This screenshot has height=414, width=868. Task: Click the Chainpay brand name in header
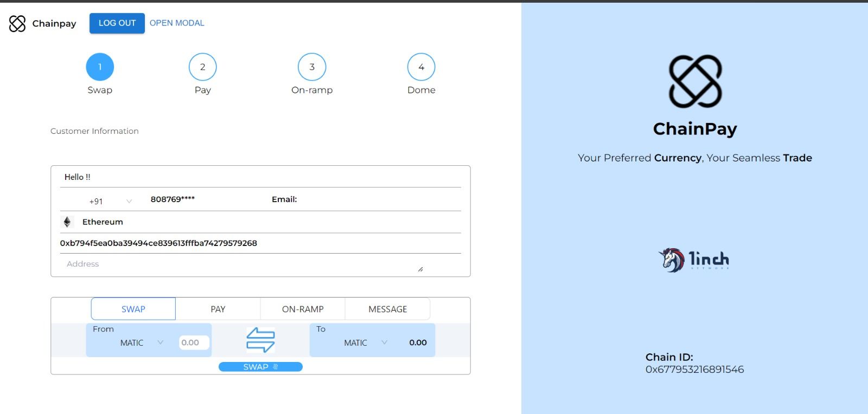pos(54,23)
